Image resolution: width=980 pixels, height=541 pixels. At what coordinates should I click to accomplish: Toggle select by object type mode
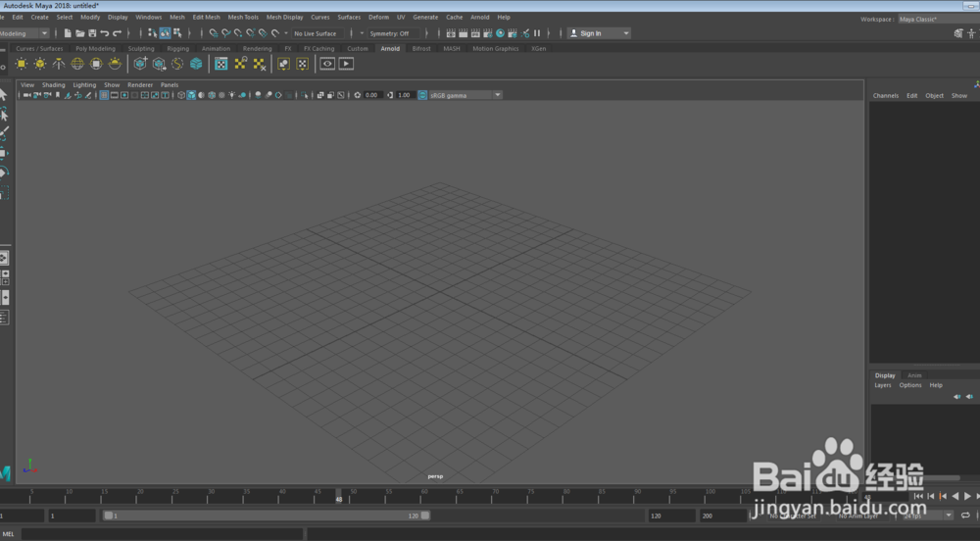click(165, 33)
